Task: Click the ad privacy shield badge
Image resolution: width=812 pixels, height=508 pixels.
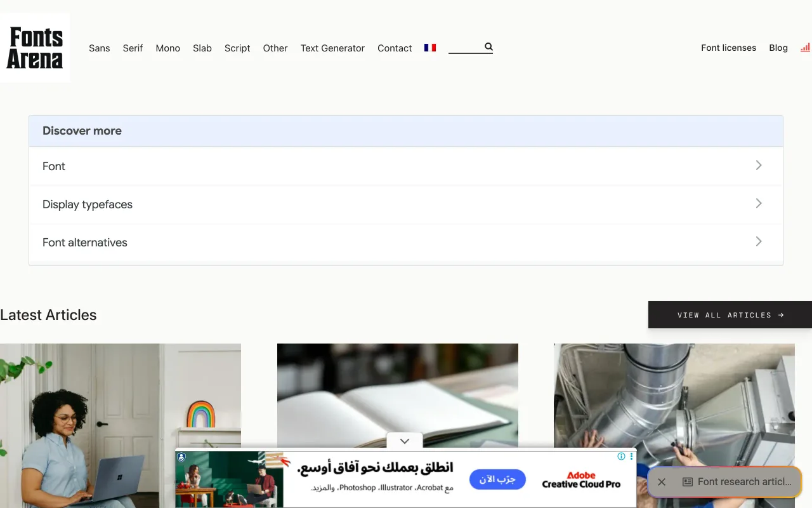Action: (181, 457)
